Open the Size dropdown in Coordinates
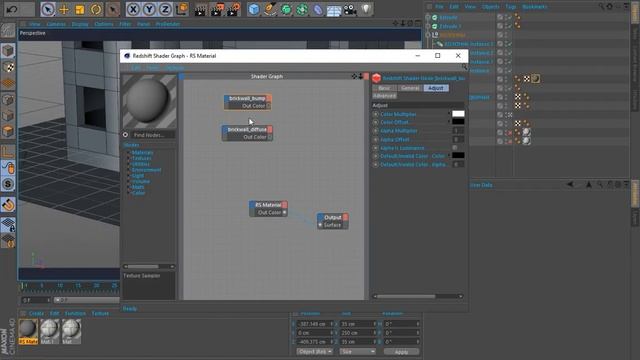 click(358, 351)
